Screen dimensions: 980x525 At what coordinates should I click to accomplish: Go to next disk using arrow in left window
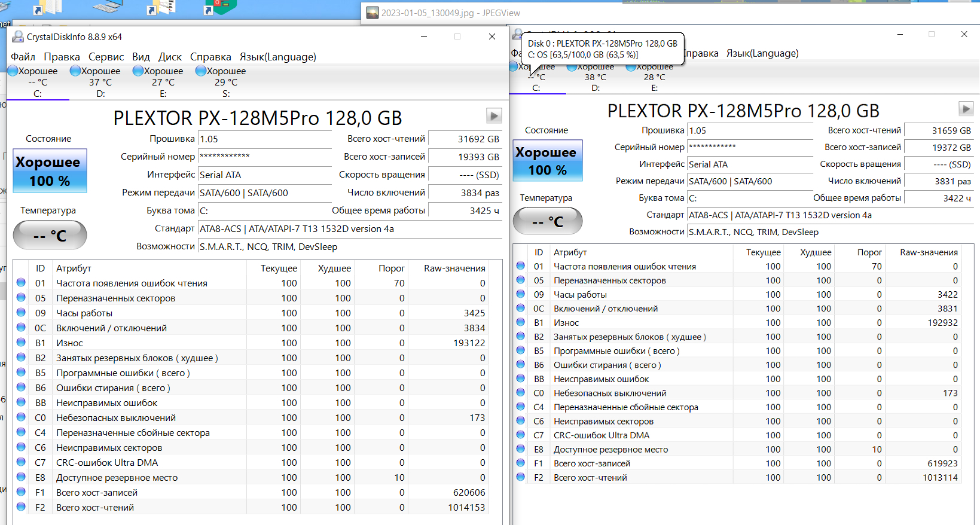494,115
